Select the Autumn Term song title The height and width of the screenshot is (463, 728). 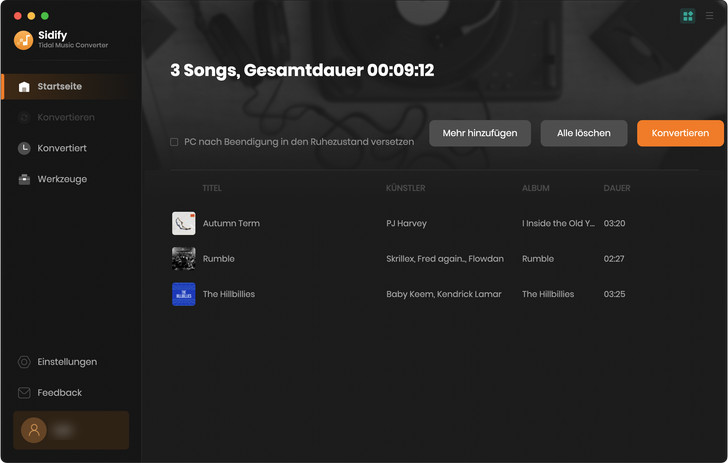(x=231, y=223)
